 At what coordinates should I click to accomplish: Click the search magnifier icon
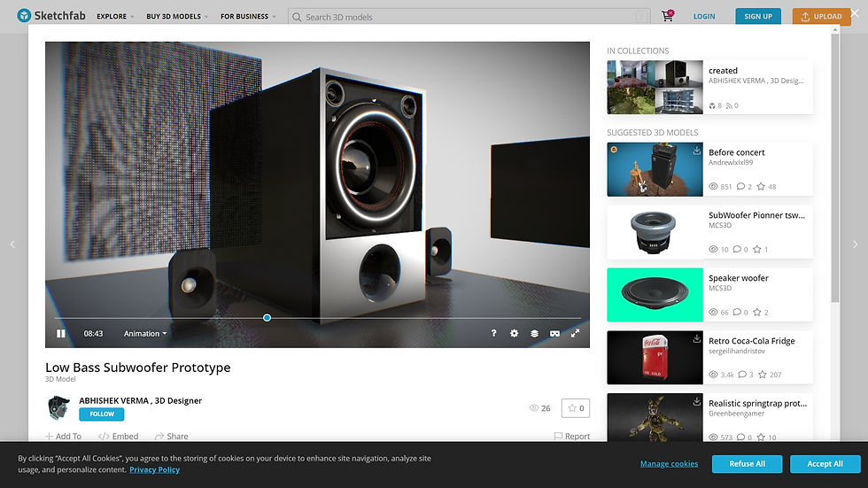tap(297, 17)
